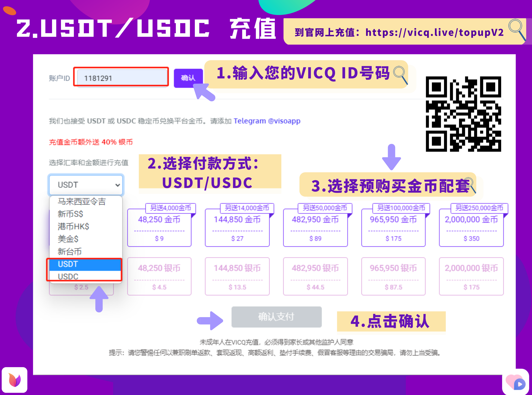
Task: Select the 965,950 银币 $87.5 package
Action: [393, 276]
